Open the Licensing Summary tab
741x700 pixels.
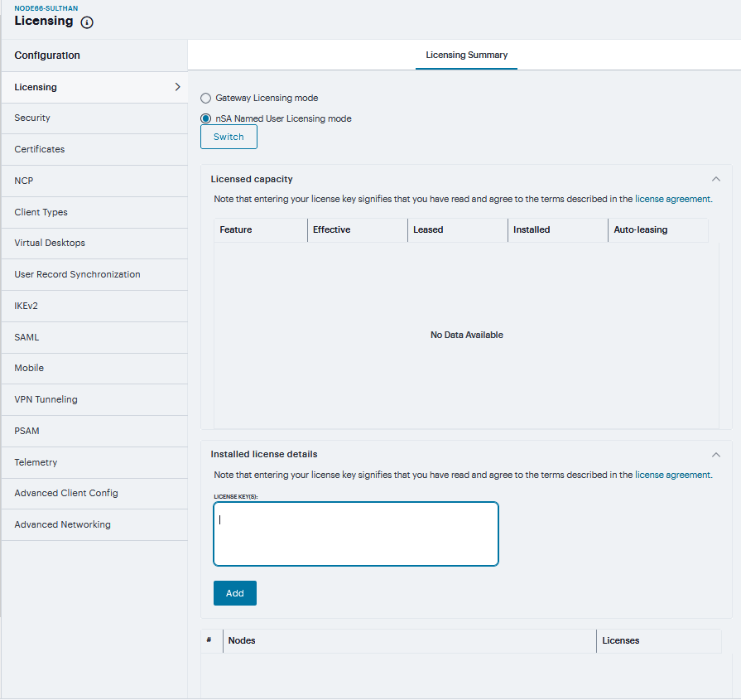tap(466, 56)
